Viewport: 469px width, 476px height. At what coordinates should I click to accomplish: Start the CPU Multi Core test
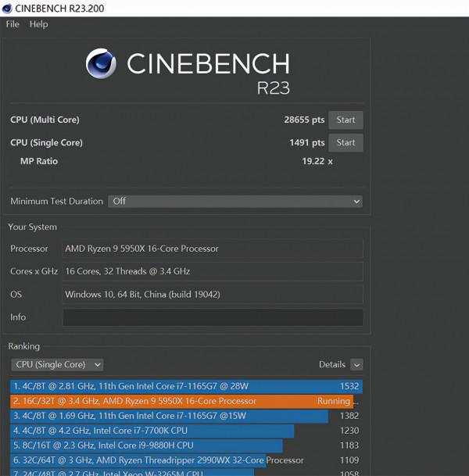click(345, 120)
